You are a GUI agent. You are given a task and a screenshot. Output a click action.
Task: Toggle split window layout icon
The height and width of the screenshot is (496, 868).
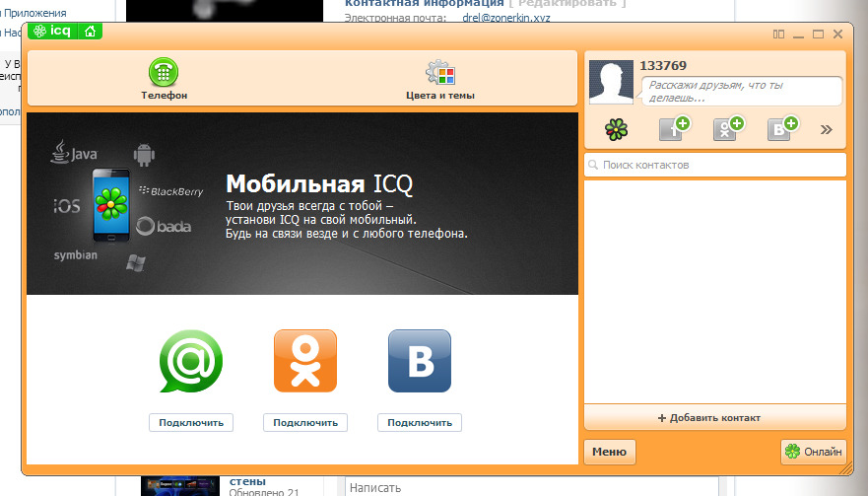(778, 35)
